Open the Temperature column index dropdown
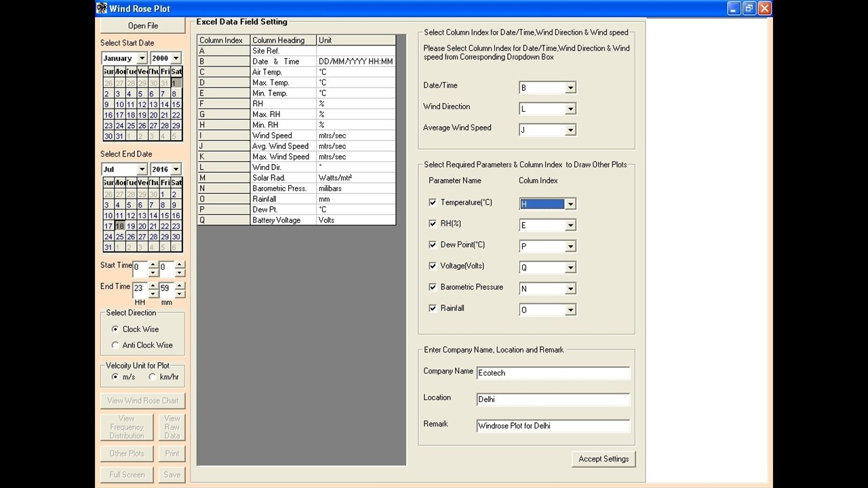The height and width of the screenshot is (488, 868). click(x=570, y=204)
